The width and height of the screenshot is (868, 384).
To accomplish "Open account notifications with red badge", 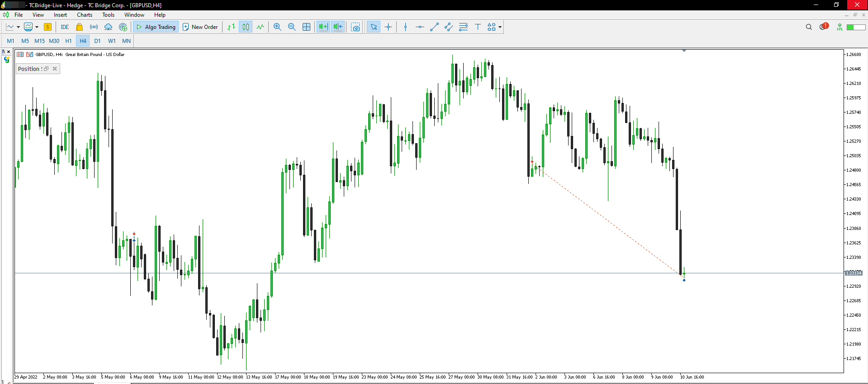I will click(824, 27).
